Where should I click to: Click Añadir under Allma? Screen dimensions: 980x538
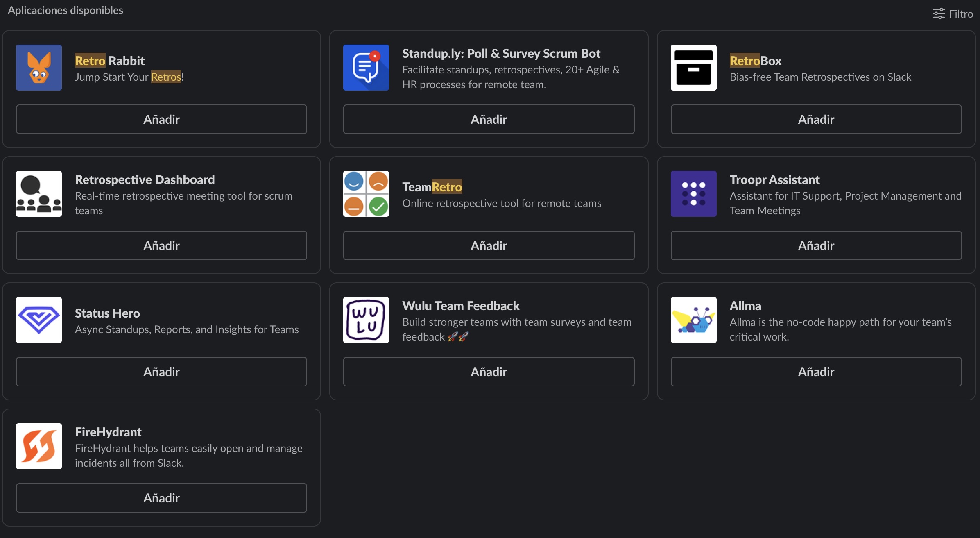click(x=816, y=372)
